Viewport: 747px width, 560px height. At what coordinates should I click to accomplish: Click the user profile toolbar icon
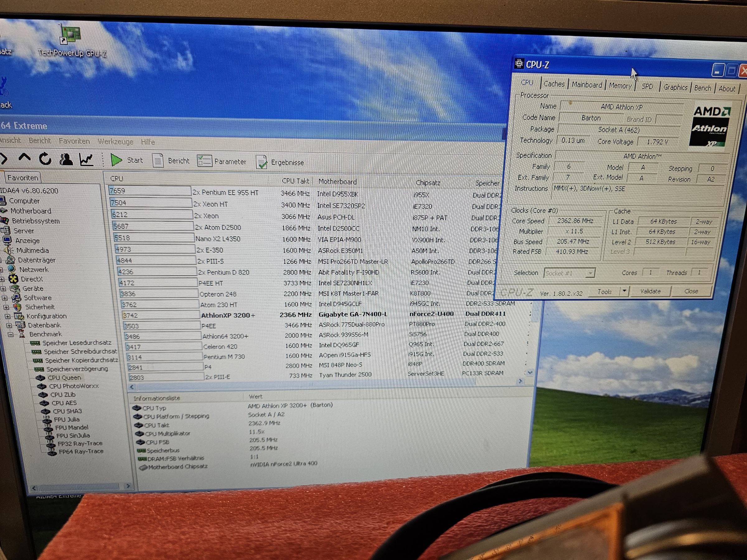tap(66, 159)
